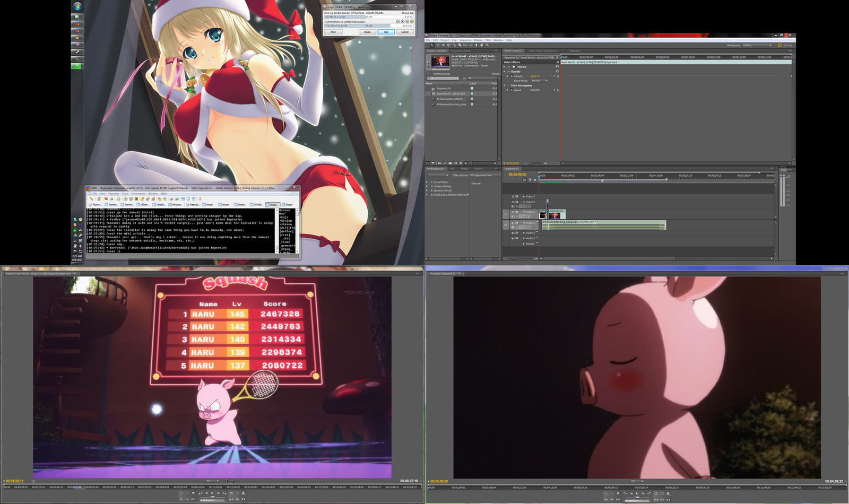Open the Marker menu in Premiere
Image resolution: width=849 pixels, height=504 pixels.
[x=478, y=40]
